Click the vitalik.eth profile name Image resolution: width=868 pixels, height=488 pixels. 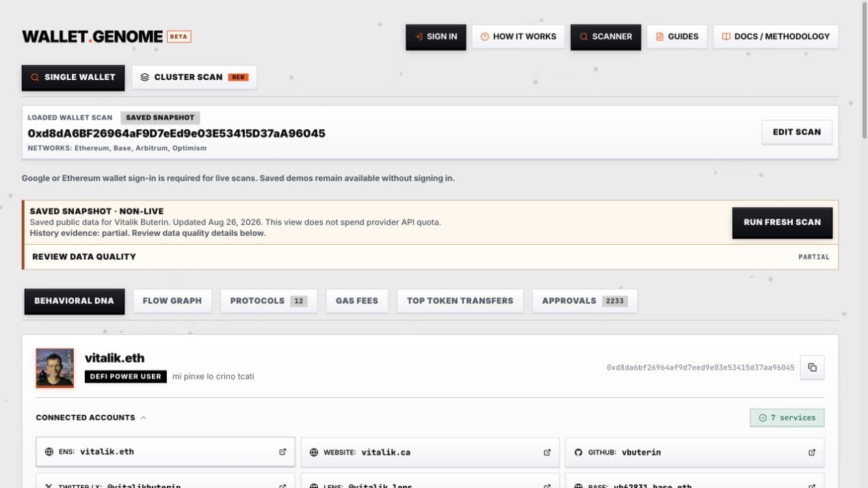coord(114,358)
